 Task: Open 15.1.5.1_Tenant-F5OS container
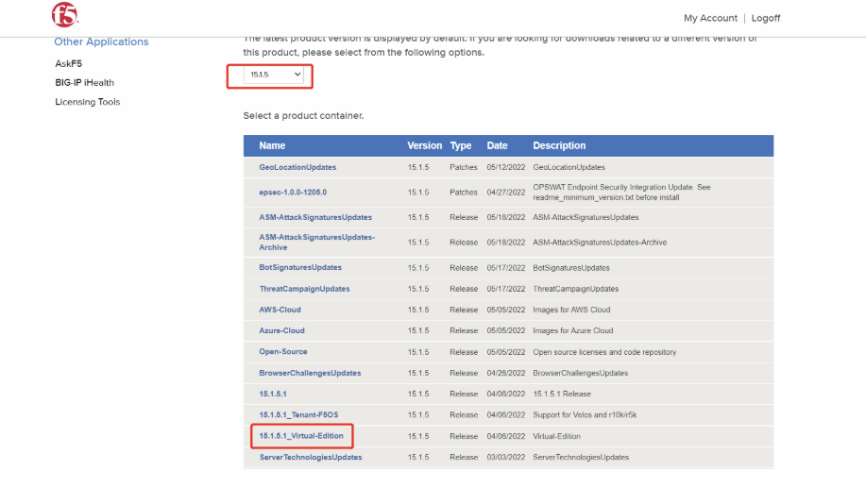point(304,414)
